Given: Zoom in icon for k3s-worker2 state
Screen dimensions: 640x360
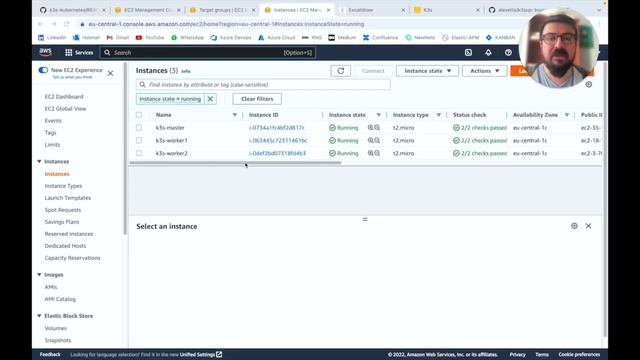Looking at the screenshot, I should click(x=371, y=153).
